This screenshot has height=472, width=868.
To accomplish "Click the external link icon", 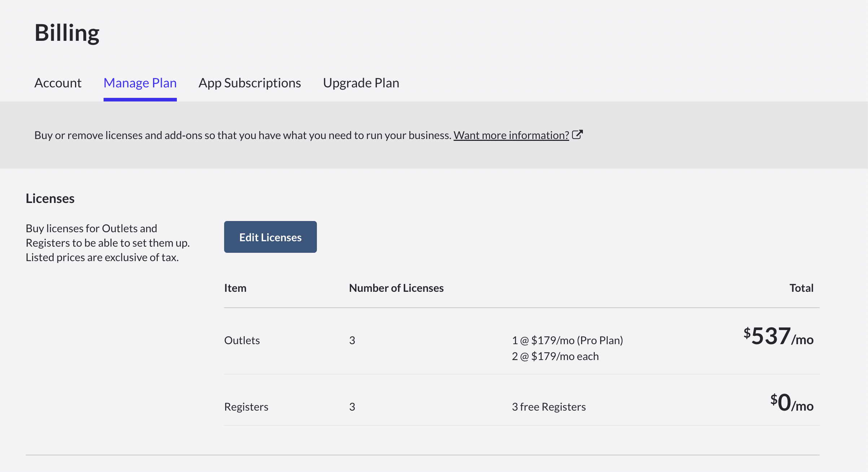I will [x=577, y=135].
